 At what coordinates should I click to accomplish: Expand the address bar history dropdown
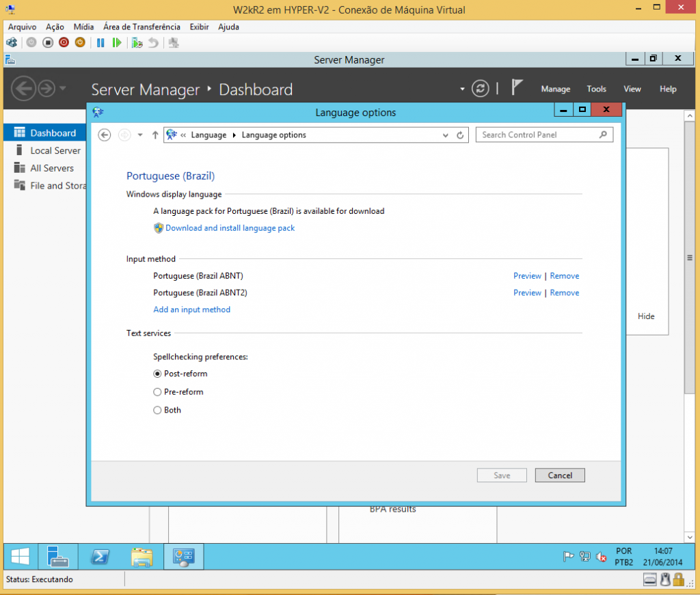click(446, 135)
